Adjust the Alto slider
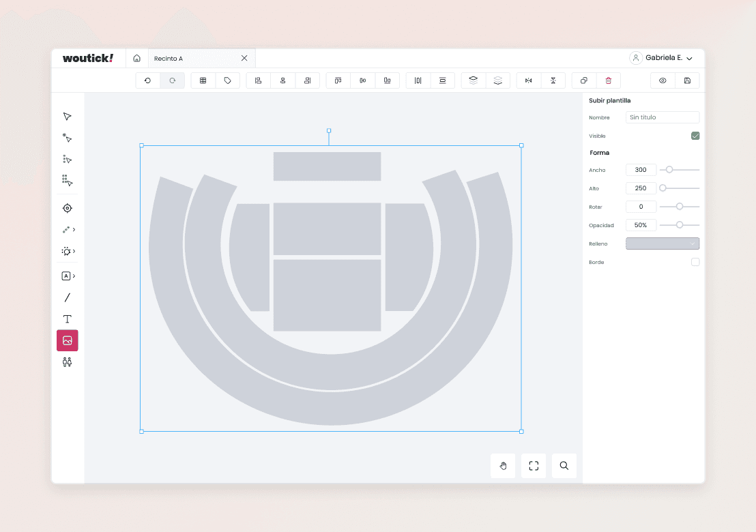756x532 pixels. [x=663, y=188]
